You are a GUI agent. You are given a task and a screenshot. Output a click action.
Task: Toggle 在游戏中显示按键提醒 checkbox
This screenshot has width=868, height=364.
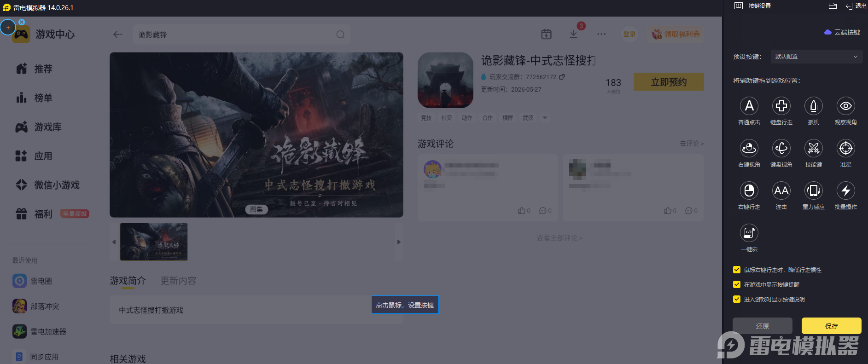tap(737, 284)
